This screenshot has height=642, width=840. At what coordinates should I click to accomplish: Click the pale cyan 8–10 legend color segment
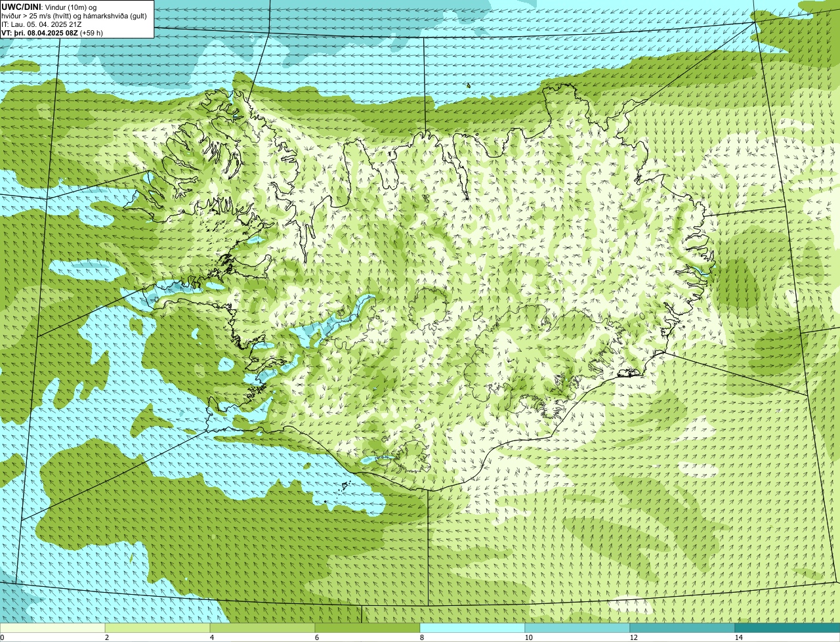pos(472,628)
